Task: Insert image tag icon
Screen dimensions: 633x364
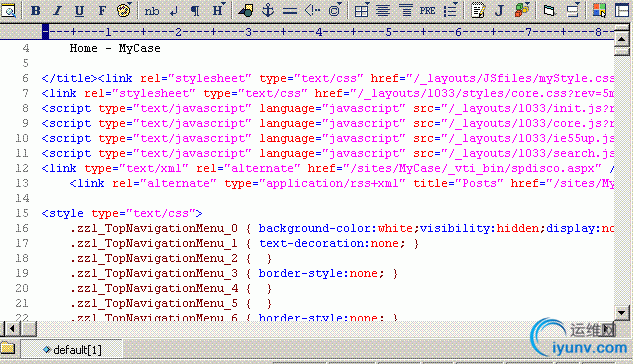Action: (x=245, y=10)
